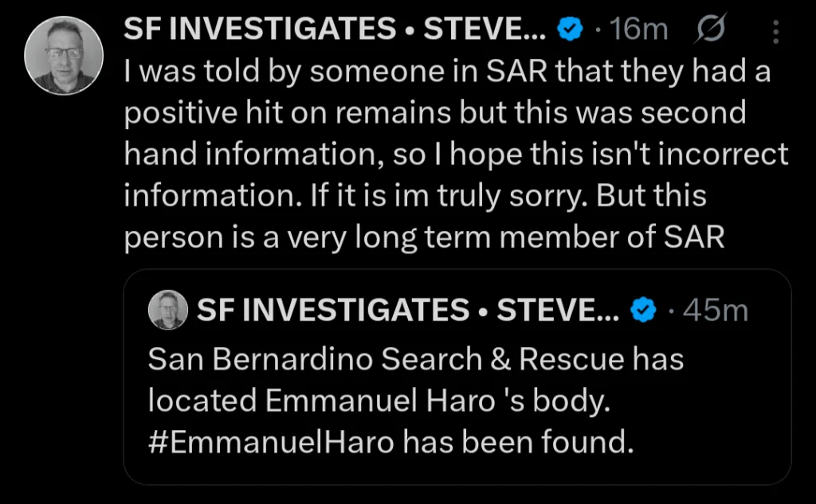Click the small avatar in the quoted post
816x504 pixels.
point(168,309)
